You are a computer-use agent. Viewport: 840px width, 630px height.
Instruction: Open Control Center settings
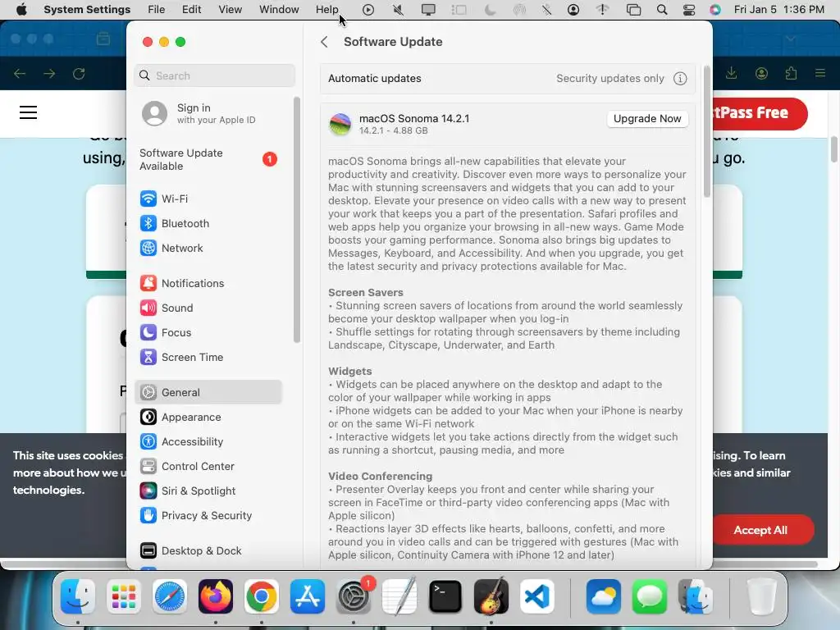pos(208,467)
